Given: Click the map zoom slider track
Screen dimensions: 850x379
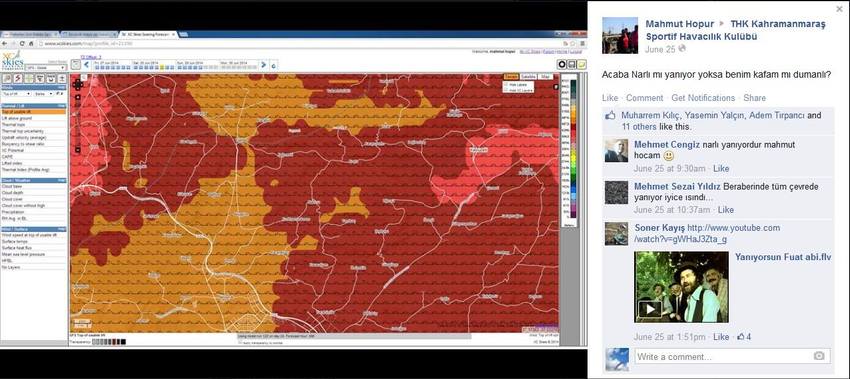Looking at the screenshot, I should point(78,124).
